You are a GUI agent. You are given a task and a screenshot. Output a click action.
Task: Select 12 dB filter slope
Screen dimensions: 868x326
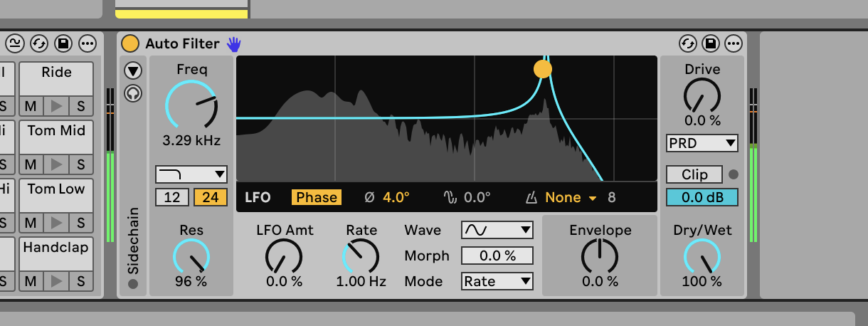click(172, 197)
